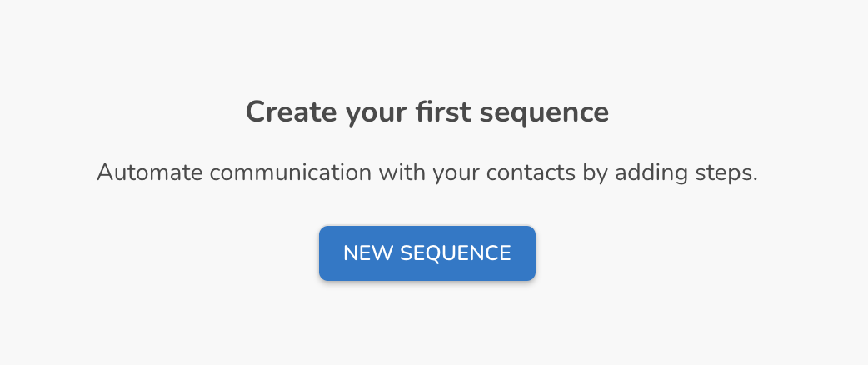Click the letter "A" starting the description

[105, 172]
